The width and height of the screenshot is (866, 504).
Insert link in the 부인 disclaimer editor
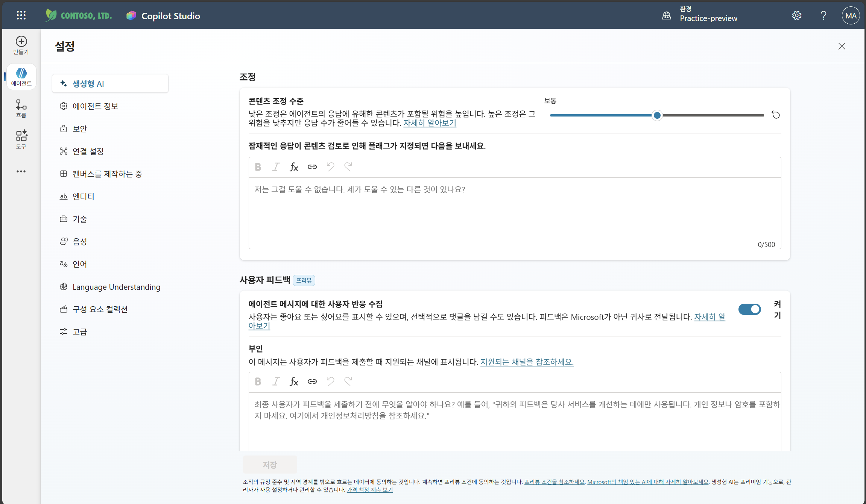312,381
